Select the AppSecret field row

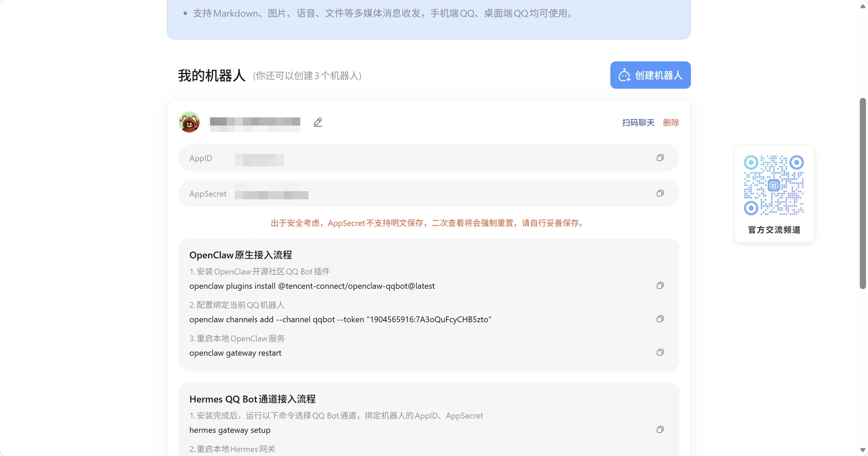click(x=429, y=193)
